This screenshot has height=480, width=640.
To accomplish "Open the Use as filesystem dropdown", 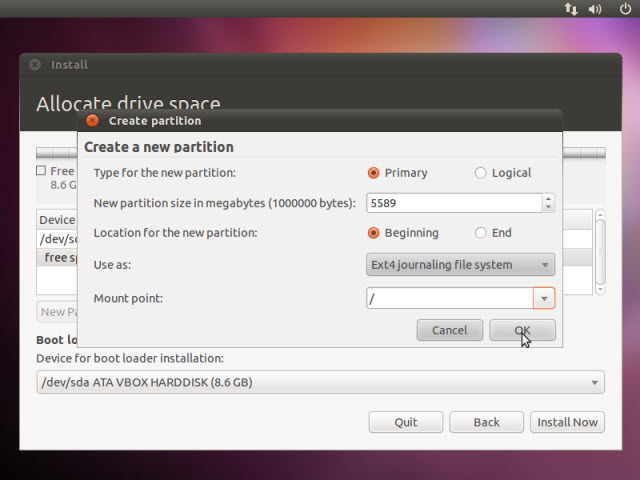I will pyautogui.click(x=460, y=264).
